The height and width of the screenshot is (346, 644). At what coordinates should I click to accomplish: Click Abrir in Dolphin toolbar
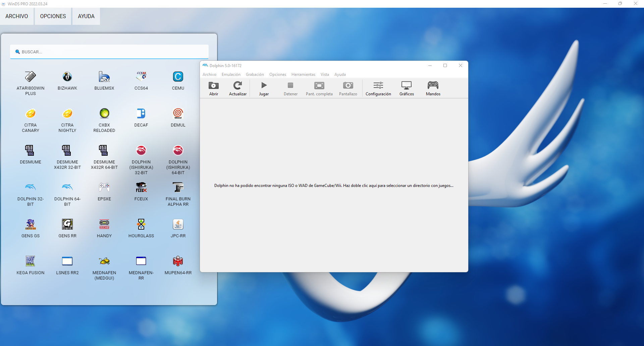point(214,89)
